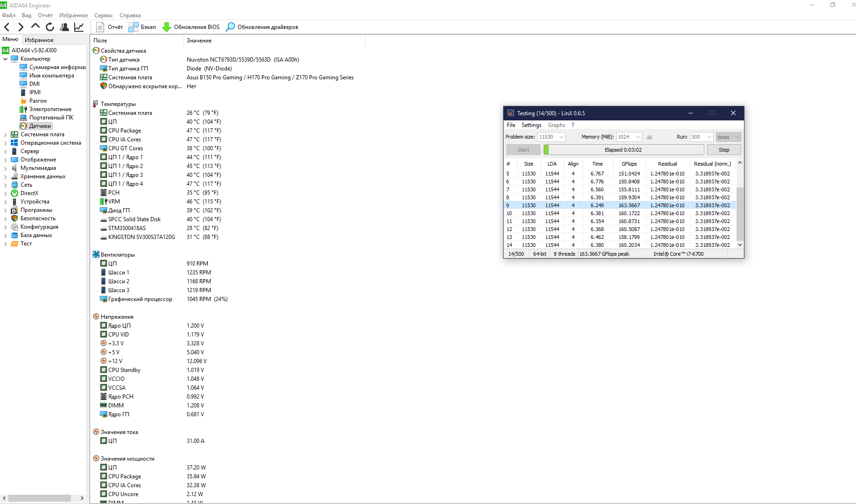Click the Back navigation arrow in toolbar
The width and height of the screenshot is (856, 504).
pyautogui.click(x=7, y=27)
